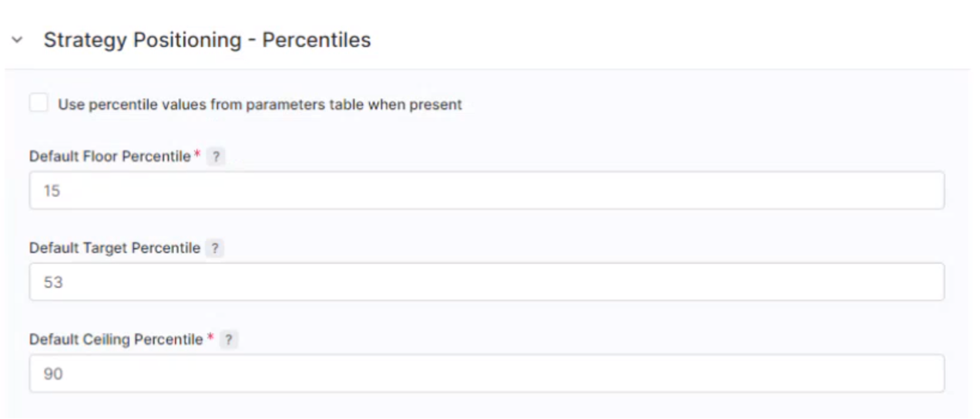Focus the Default Ceiling Percentile input field

tap(486, 374)
